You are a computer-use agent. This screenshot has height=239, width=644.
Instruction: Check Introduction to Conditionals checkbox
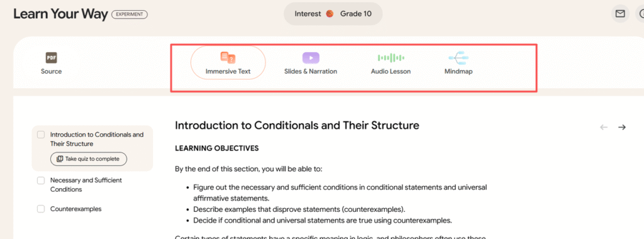point(41,135)
